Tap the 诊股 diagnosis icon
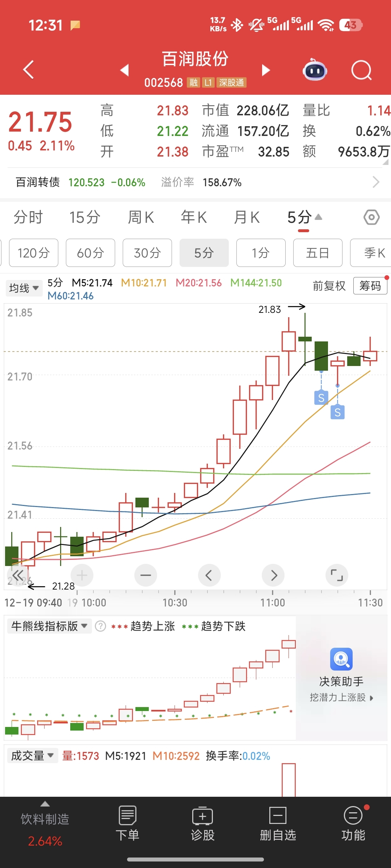The width and height of the screenshot is (391, 868). pyautogui.click(x=203, y=815)
